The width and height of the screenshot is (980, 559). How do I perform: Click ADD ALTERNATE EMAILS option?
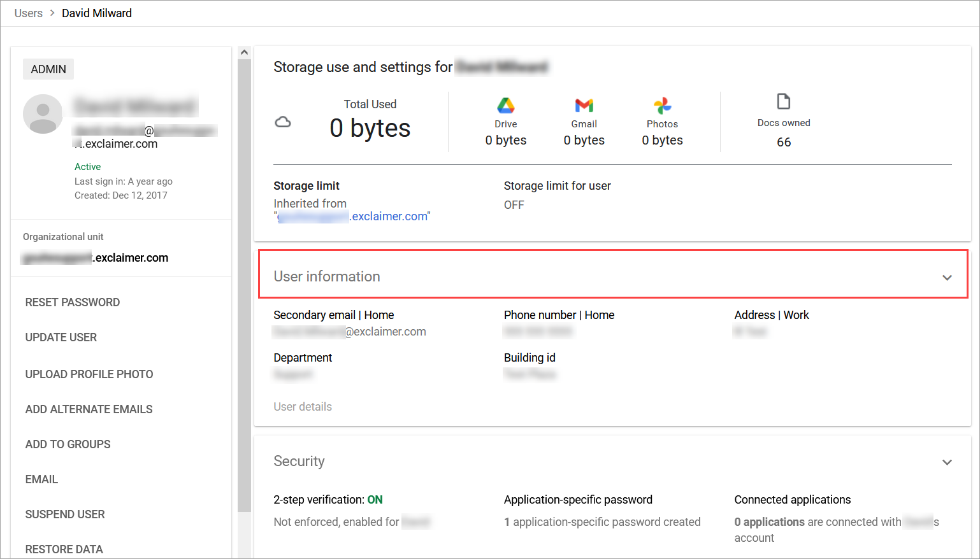pyautogui.click(x=89, y=409)
